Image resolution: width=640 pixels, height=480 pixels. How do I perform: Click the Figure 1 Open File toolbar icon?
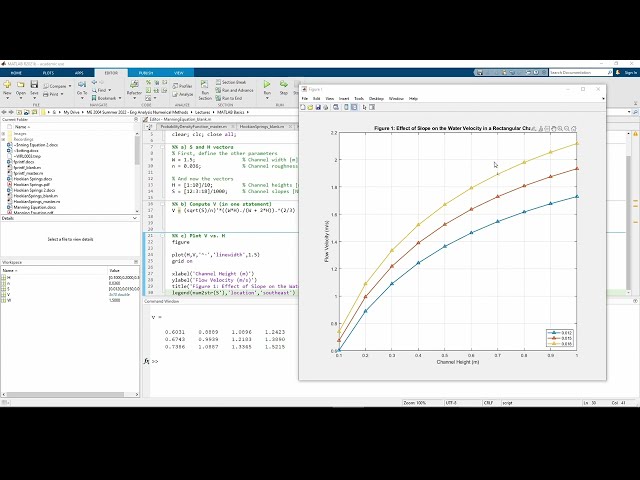click(310, 107)
